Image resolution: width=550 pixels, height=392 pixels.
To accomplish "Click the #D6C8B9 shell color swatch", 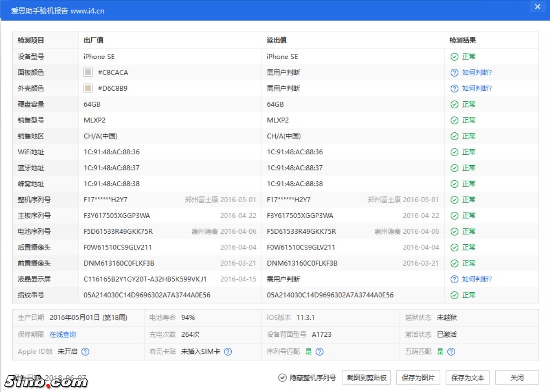I will [88, 89].
